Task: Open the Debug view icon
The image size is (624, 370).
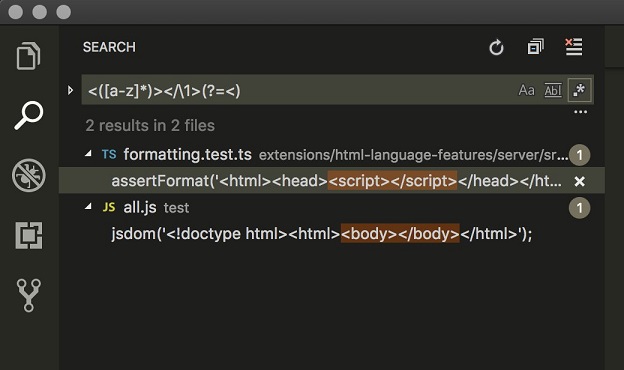Action: (x=29, y=175)
